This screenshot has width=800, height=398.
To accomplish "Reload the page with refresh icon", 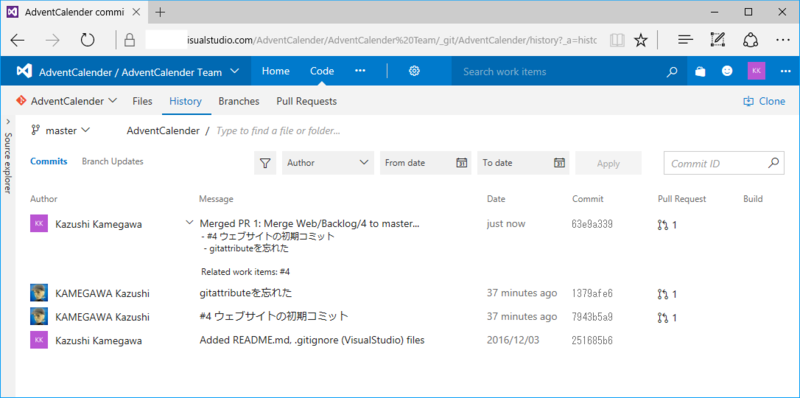I will coord(88,40).
